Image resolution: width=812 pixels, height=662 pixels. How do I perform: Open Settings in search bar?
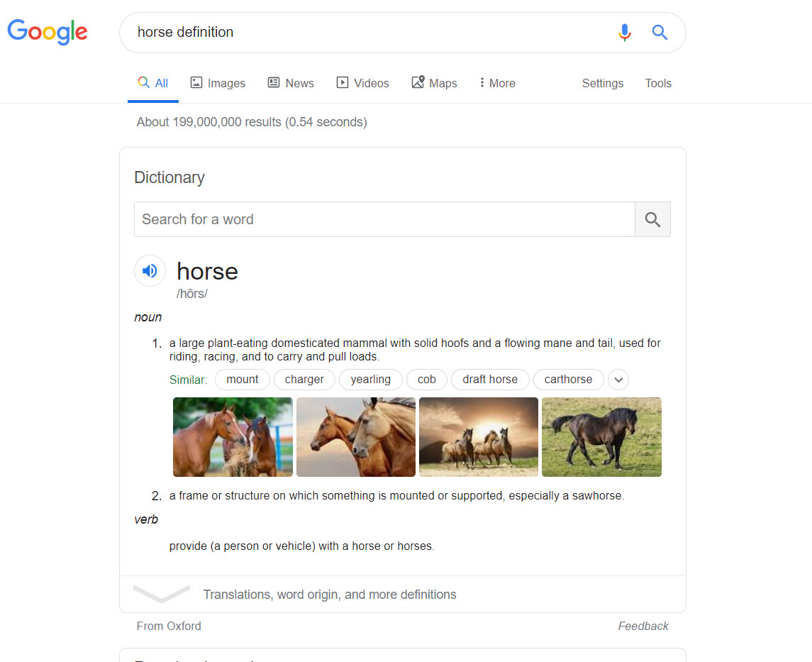coord(602,83)
